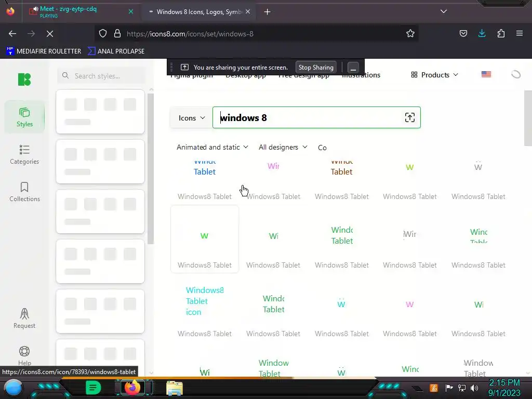Open the list all tabs chevron
Viewport: 532px width, 399px height.
[x=444, y=11]
